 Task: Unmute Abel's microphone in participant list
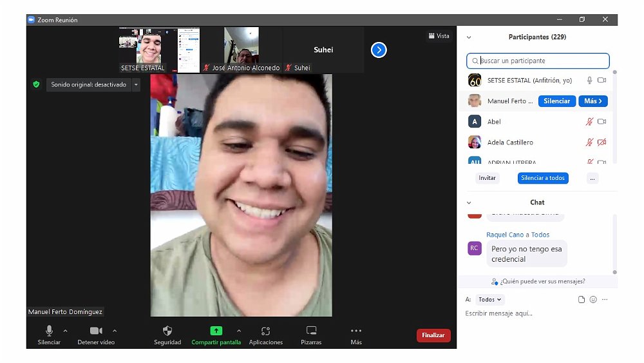tap(589, 122)
